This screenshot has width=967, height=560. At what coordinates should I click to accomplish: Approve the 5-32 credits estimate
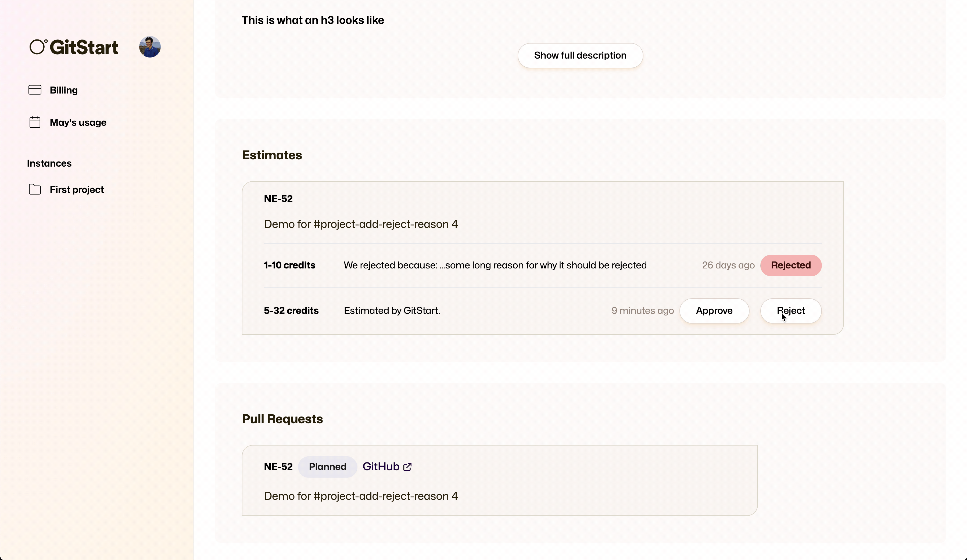[714, 311]
